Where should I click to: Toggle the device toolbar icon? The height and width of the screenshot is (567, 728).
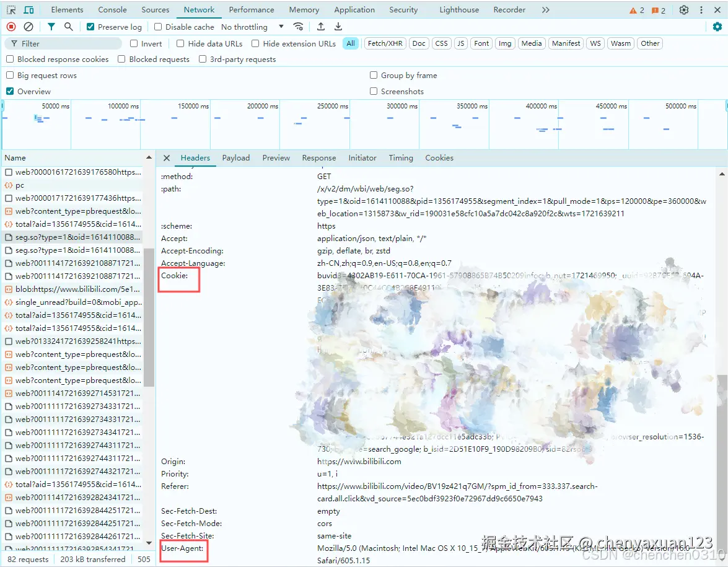(29, 10)
